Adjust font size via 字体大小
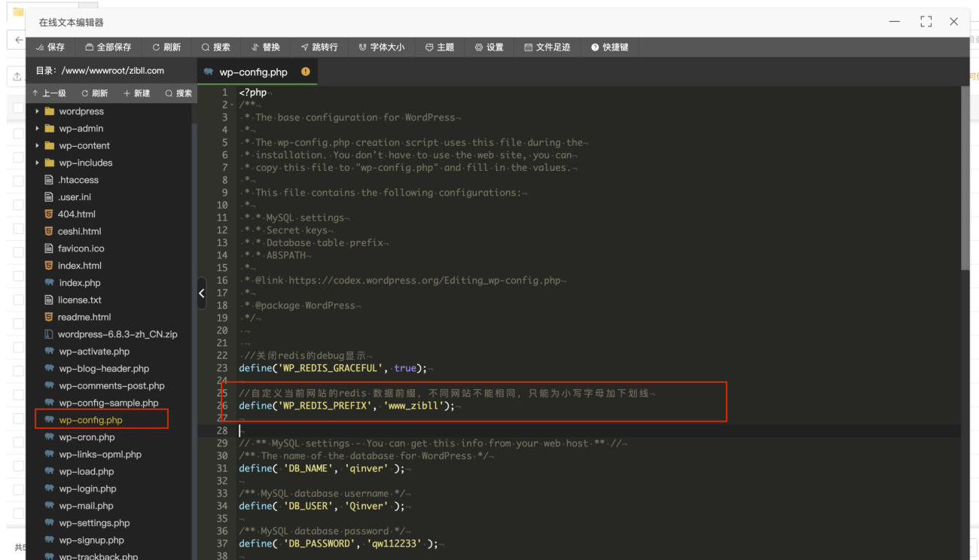Image resolution: width=979 pixels, height=560 pixels. [381, 47]
